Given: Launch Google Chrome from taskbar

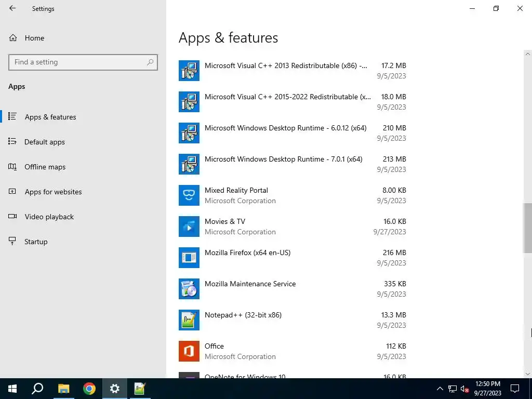Looking at the screenshot, I should pyautogui.click(x=89, y=389).
